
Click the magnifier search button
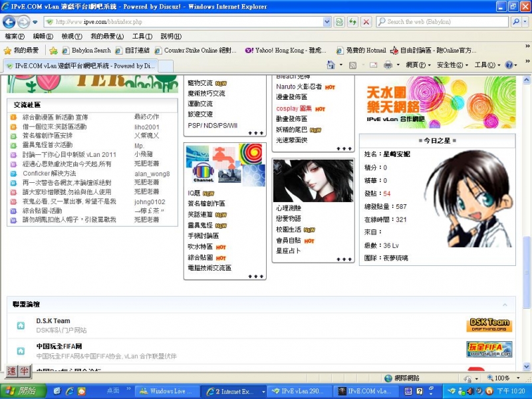coord(516,22)
